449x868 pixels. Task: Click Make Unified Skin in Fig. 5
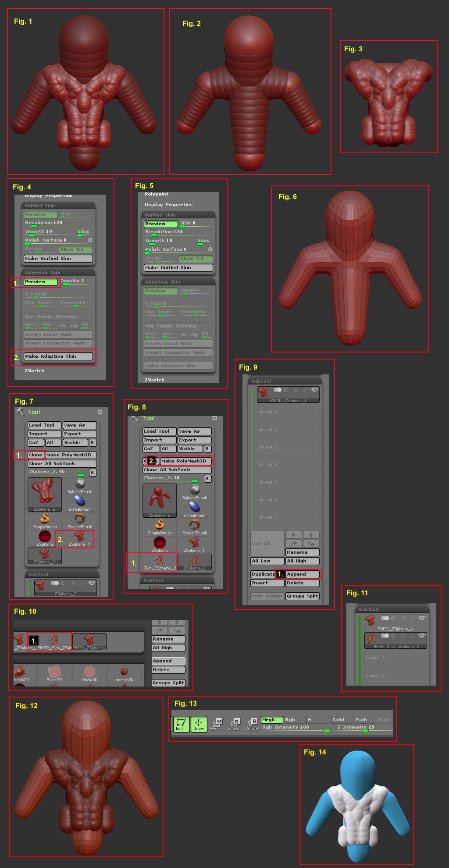pyautogui.click(x=178, y=268)
